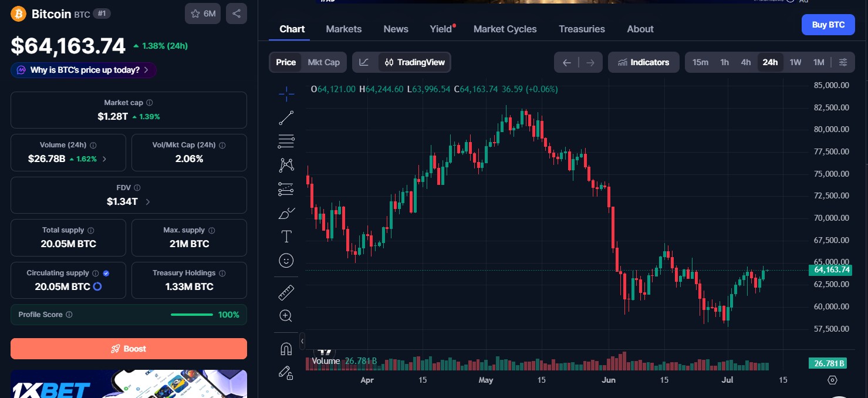
Task: Open the News tab
Action: 396,29
